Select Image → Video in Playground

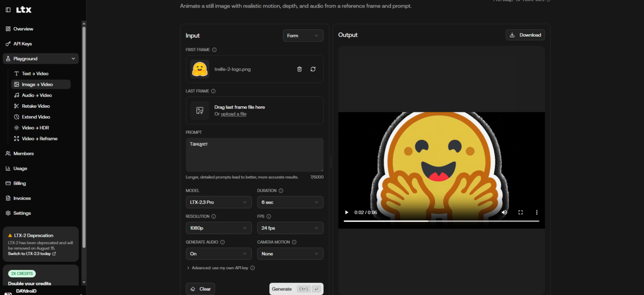click(41, 84)
